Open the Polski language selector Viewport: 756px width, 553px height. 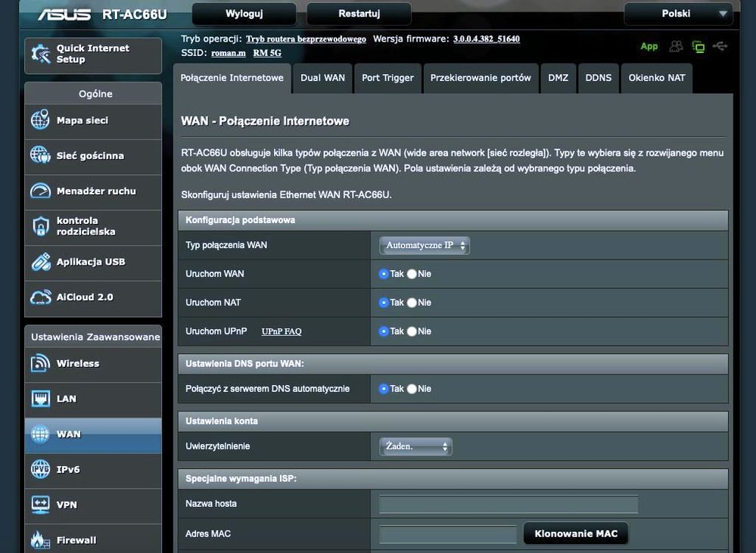pos(677,14)
